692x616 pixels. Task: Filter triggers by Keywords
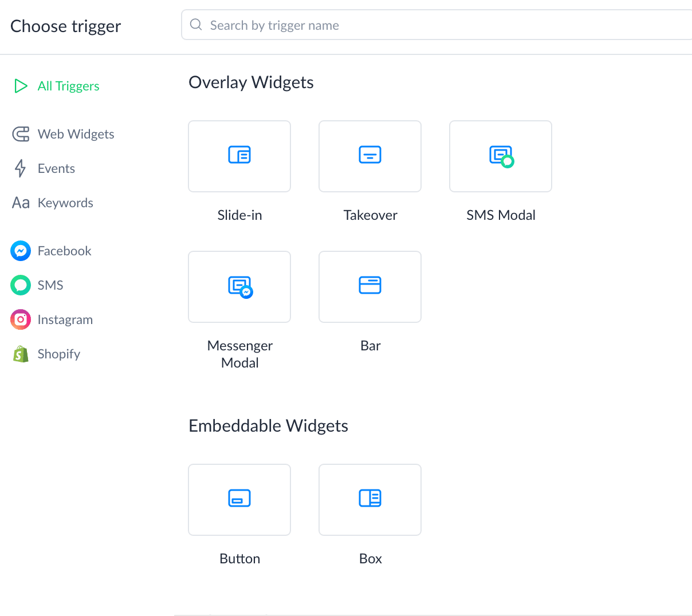[65, 203]
